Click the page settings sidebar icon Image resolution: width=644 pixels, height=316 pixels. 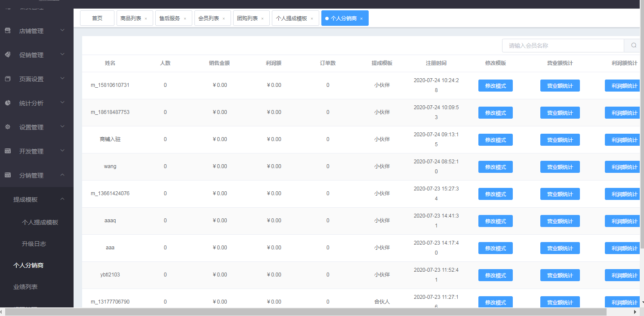[x=8, y=79]
